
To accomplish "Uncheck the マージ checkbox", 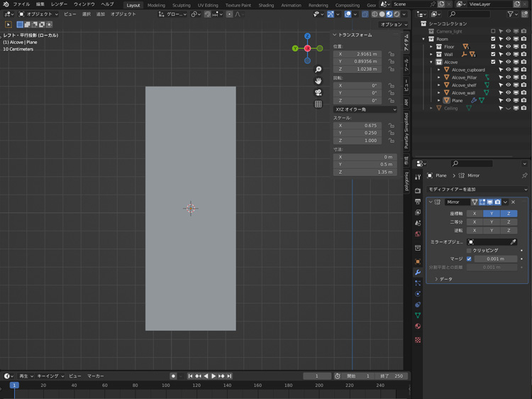I will pyautogui.click(x=469, y=259).
